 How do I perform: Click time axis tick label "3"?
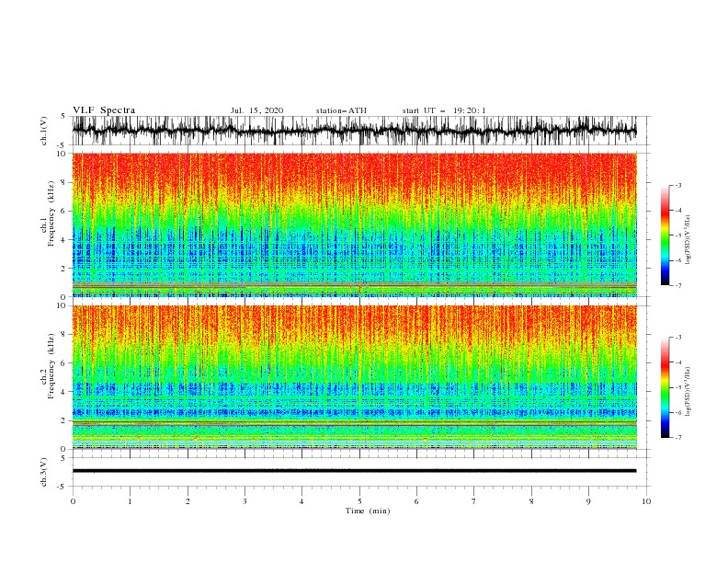[245, 501]
